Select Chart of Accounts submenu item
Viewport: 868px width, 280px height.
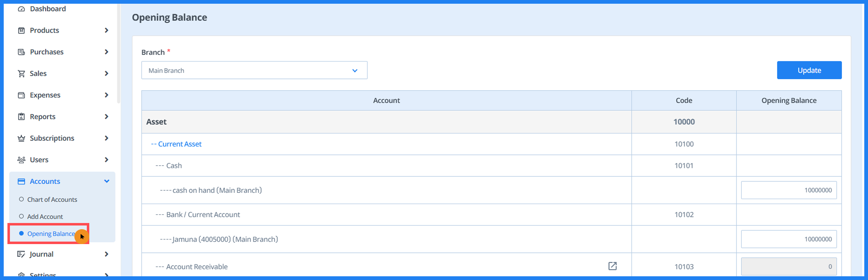52,199
